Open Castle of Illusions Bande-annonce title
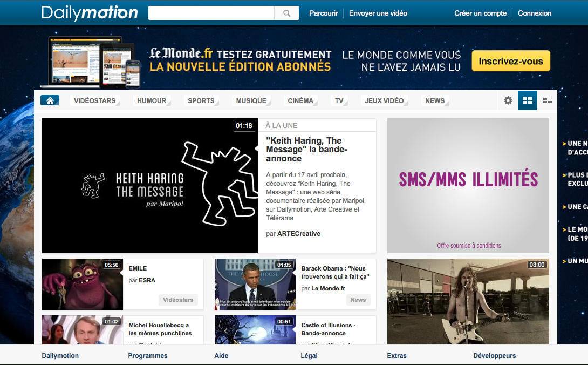 329,329
